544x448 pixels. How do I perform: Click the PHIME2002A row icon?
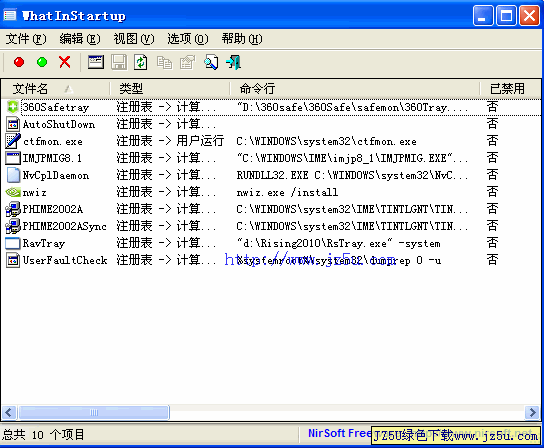pyautogui.click(x=13, y=209)
